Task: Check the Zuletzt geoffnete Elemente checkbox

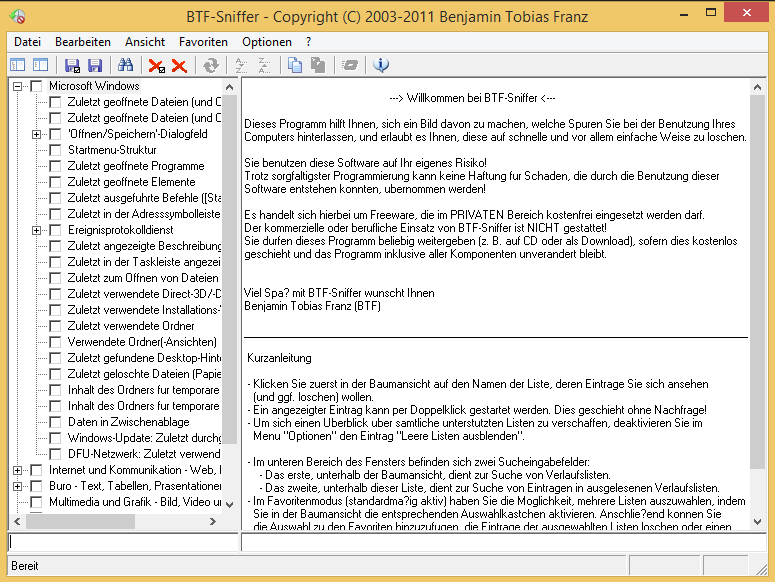Action: point(55,182)
